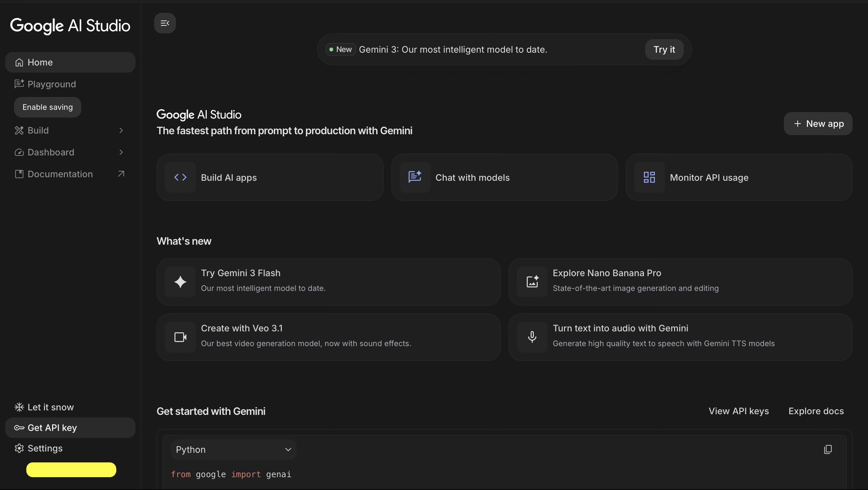Expand the Build section in sidebar
This screenshot has height=490, width=868.
tap(121, 130)
